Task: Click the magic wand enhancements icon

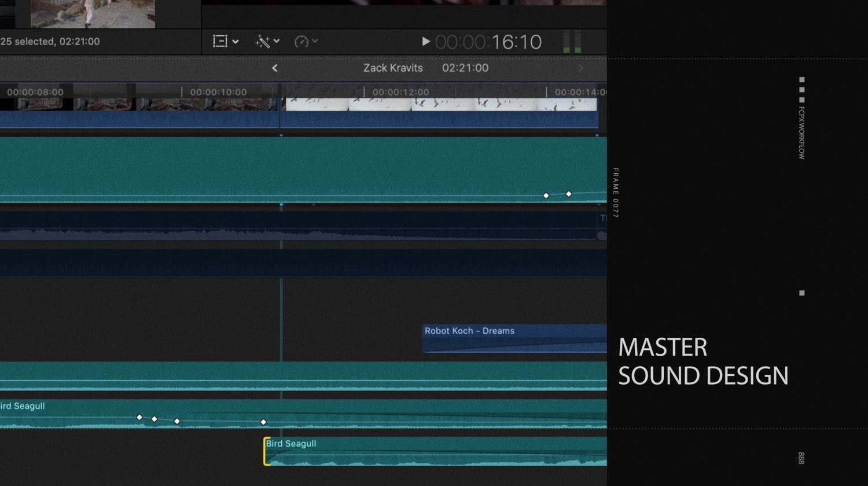Action: click(x=263, y=41)
